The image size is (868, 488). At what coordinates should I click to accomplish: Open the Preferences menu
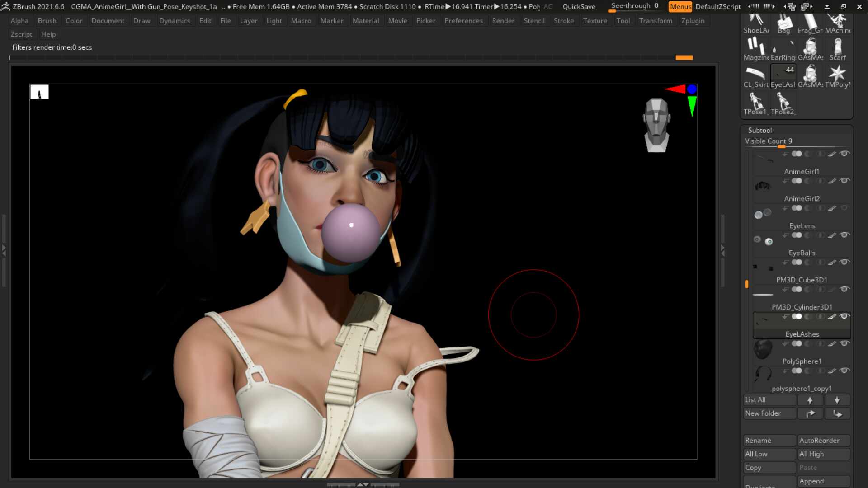pyautogui.click(x=463, y=21)
